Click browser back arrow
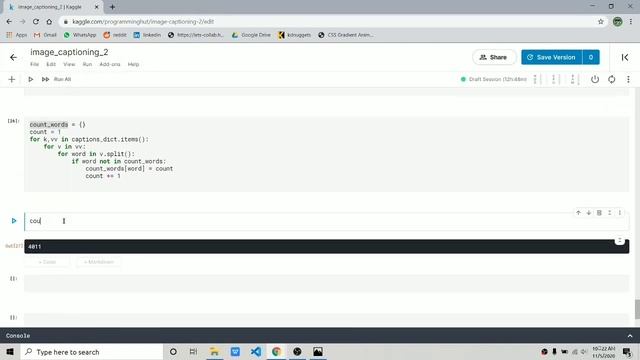Viewport: 640px width, 360px height. tap(9, 22)
